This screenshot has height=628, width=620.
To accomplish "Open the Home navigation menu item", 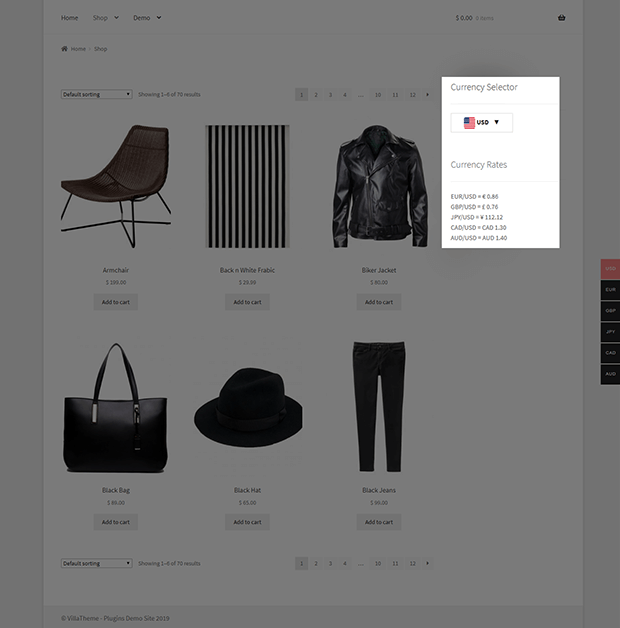I will (x=69, y=18).
